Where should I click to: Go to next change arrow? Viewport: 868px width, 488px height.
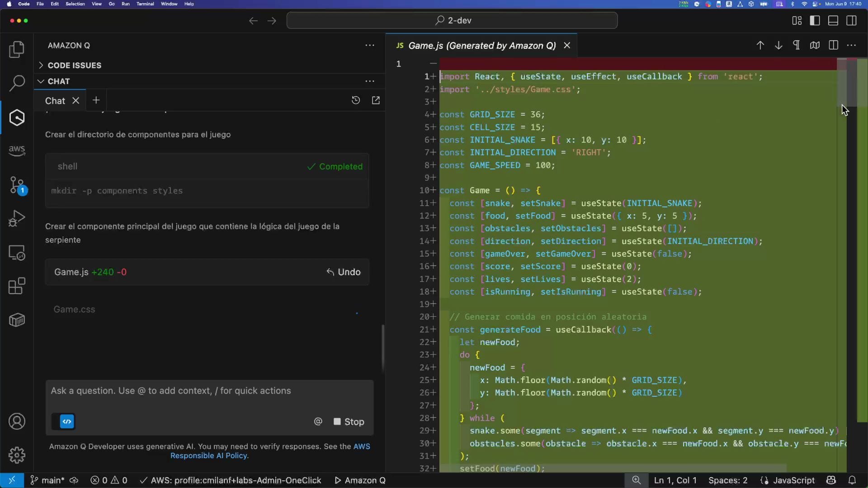(x=778, y=45)
